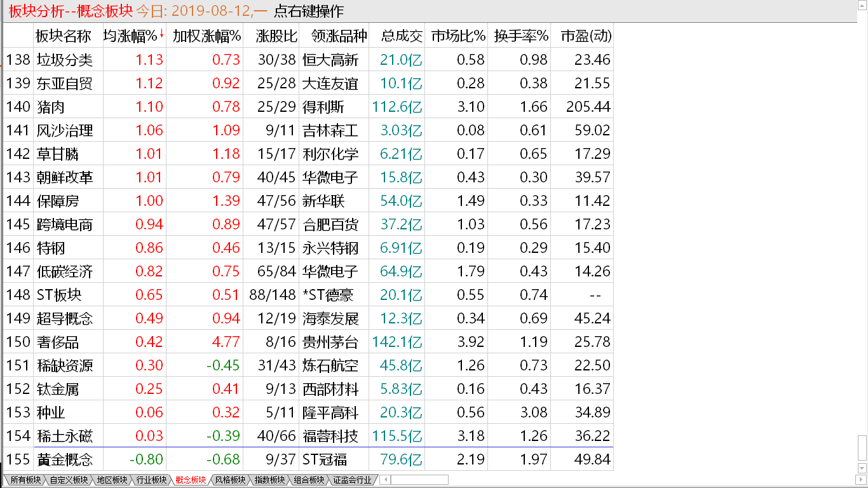This screenshot has width=868, height=488.
Task: Switch to the 所有板块 tab
Action: point(25,480)
